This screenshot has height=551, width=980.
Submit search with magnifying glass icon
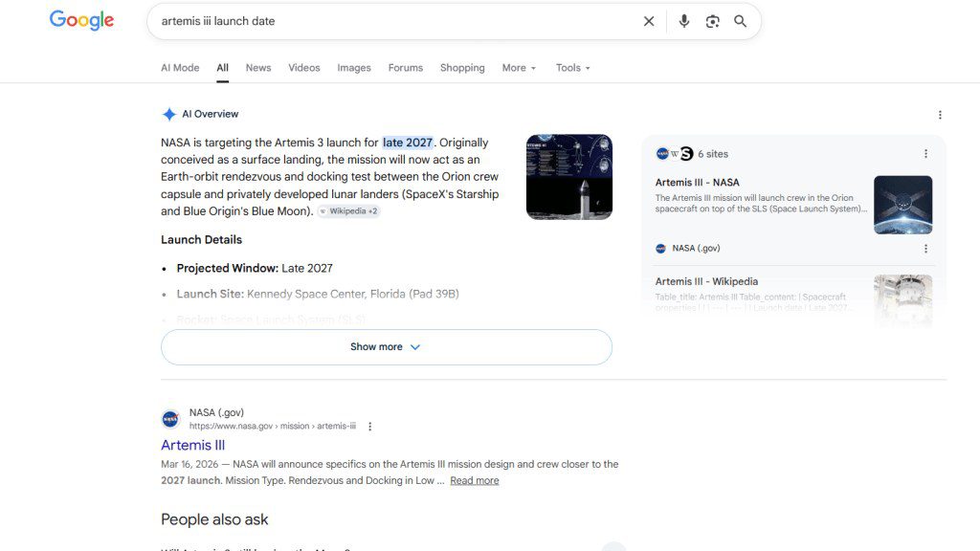[740, 21]
